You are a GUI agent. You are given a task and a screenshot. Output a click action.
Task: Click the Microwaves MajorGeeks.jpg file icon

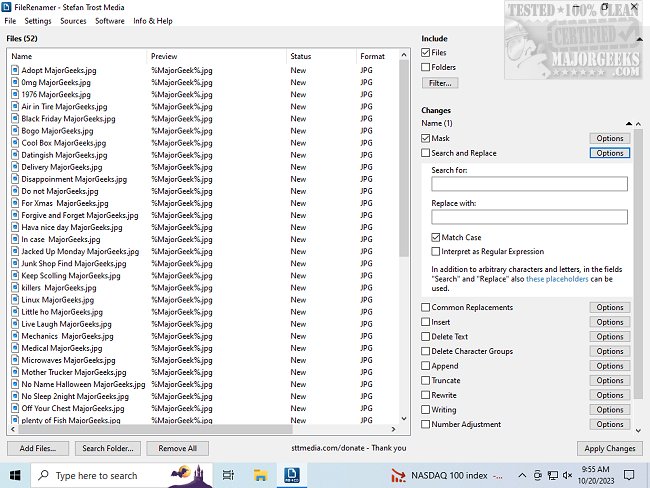click(x=15, y=360)
